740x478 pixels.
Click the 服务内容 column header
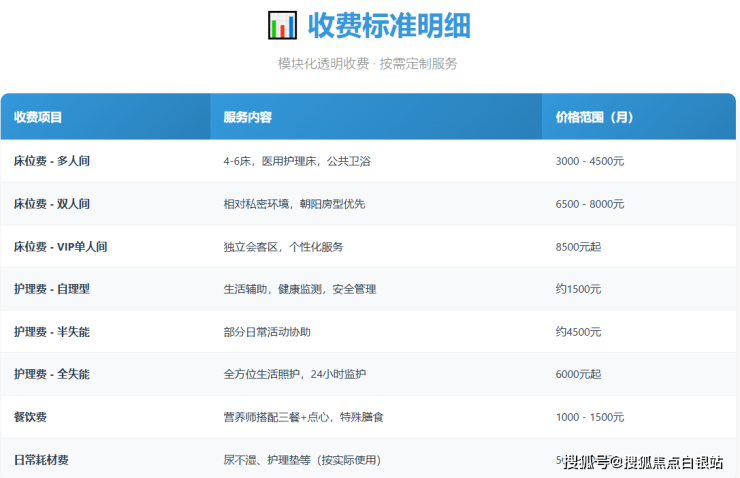(x=248, y=117)
